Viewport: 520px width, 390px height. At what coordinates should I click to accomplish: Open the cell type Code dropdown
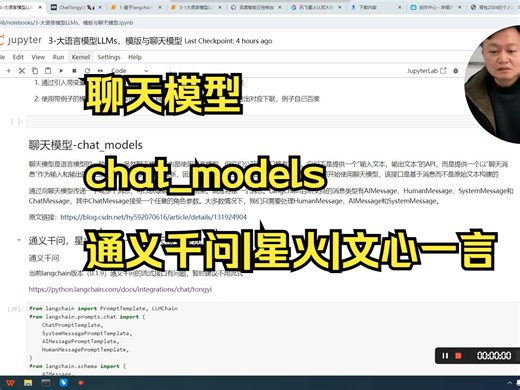130,71
